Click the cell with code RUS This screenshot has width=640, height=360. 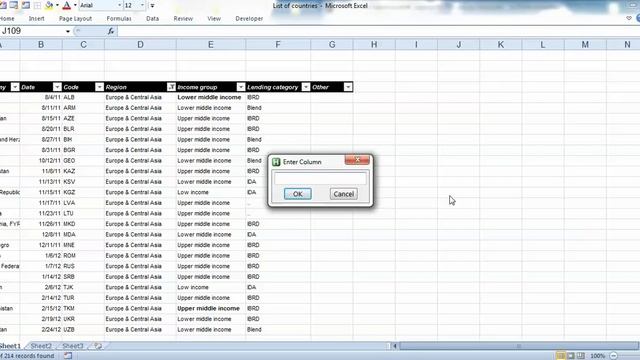pos(83,266)
